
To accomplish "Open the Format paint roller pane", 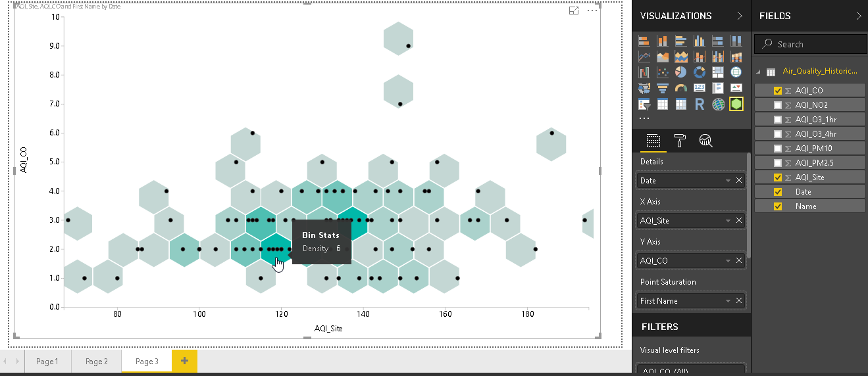I will [679, 140].
